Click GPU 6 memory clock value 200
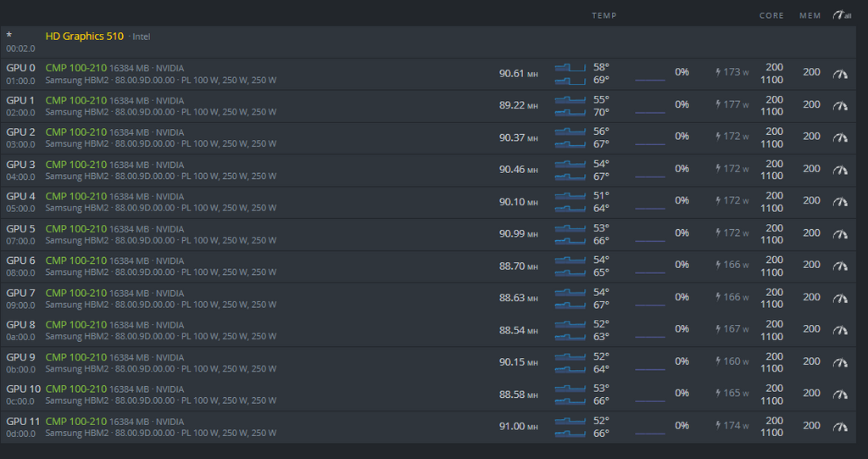This screenshot has height=459, width=868. (x=811, y=265)
